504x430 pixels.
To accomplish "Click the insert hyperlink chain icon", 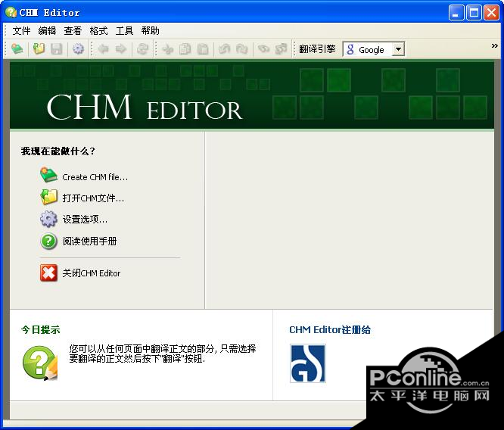I will (x=263, y=49).
